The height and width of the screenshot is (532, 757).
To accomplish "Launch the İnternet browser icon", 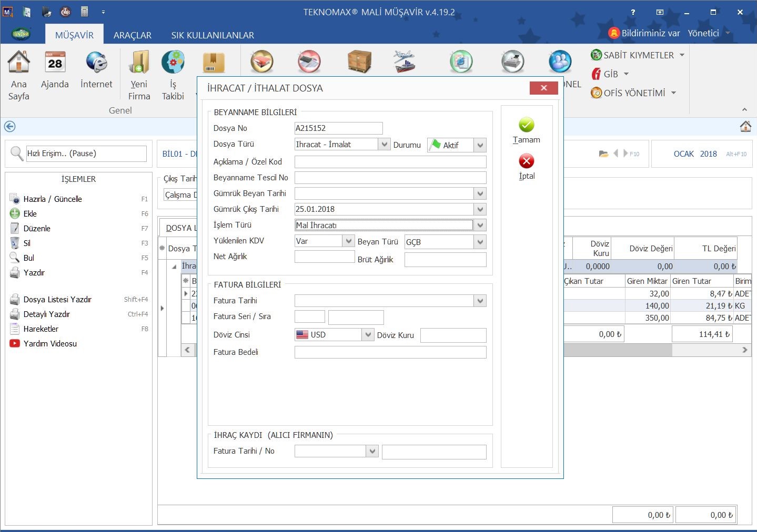I will click(x=96, y=63).
